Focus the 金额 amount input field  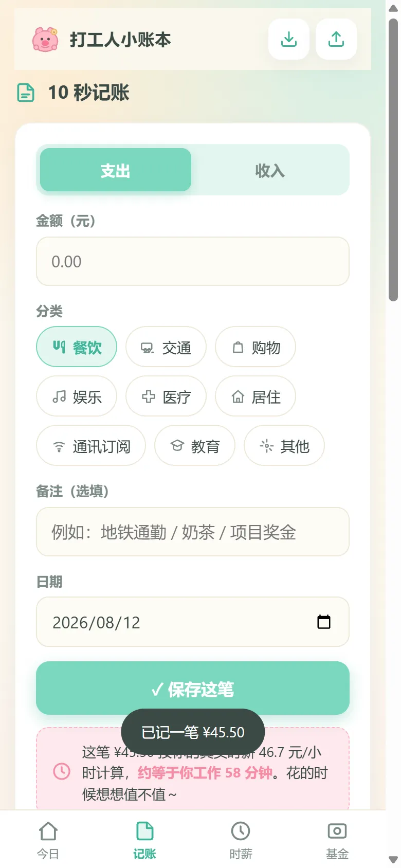click(193, 261)
